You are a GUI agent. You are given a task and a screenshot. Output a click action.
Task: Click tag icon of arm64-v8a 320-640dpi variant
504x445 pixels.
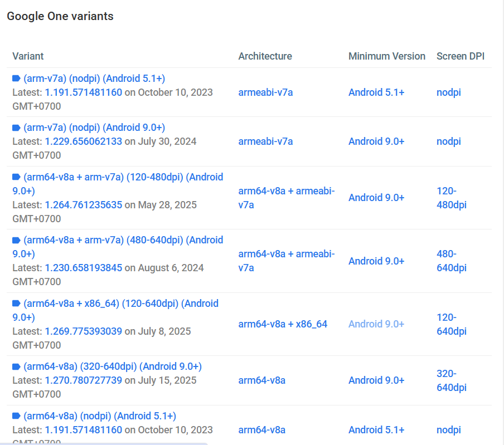(x=16, y=366)
